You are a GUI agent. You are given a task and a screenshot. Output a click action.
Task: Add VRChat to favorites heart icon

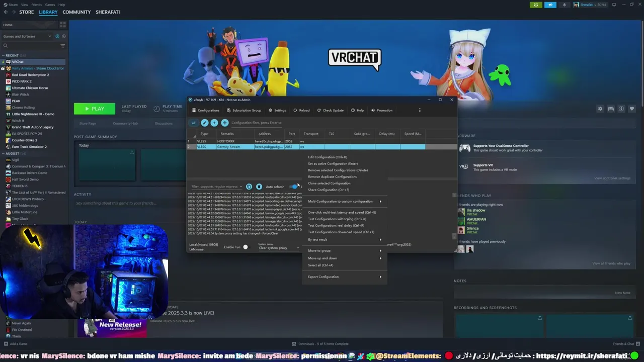pos(632,109)
